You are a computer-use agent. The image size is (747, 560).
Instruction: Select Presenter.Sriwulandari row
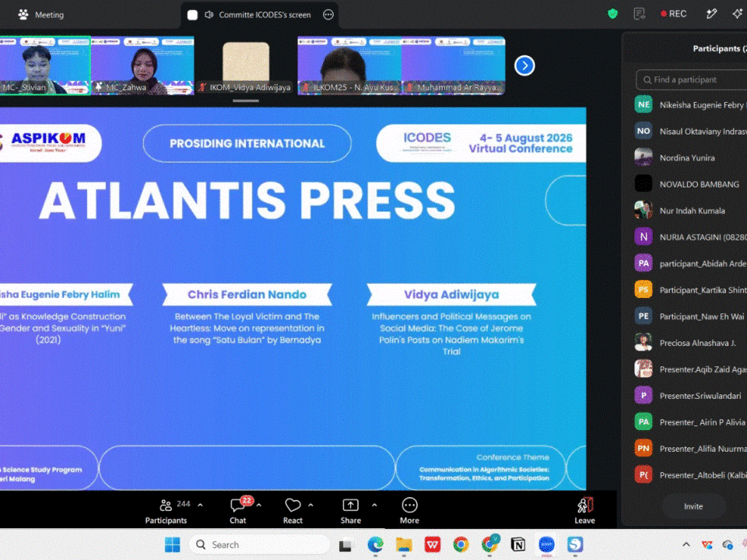[689, 395]
